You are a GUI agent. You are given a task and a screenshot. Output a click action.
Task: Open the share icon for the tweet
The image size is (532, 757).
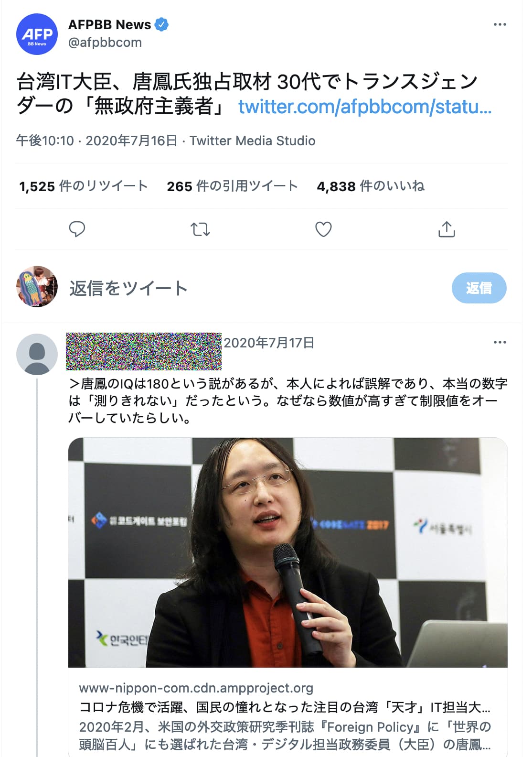[x=447, y=229]
